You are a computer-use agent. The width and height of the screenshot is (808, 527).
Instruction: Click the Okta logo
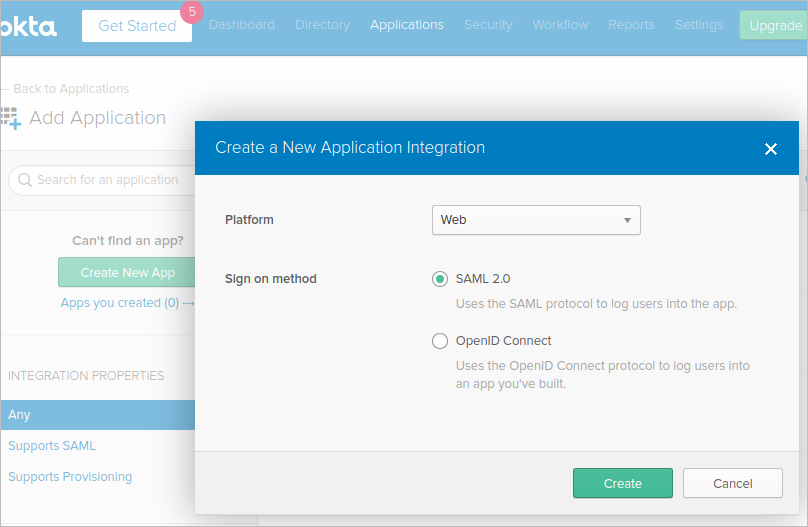pos(28,26)
